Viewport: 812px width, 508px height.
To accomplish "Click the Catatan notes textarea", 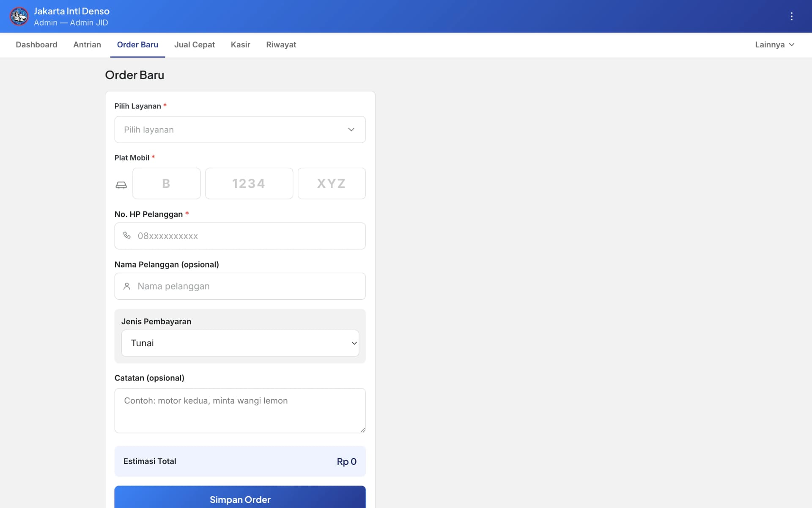I will coord(240,410).
